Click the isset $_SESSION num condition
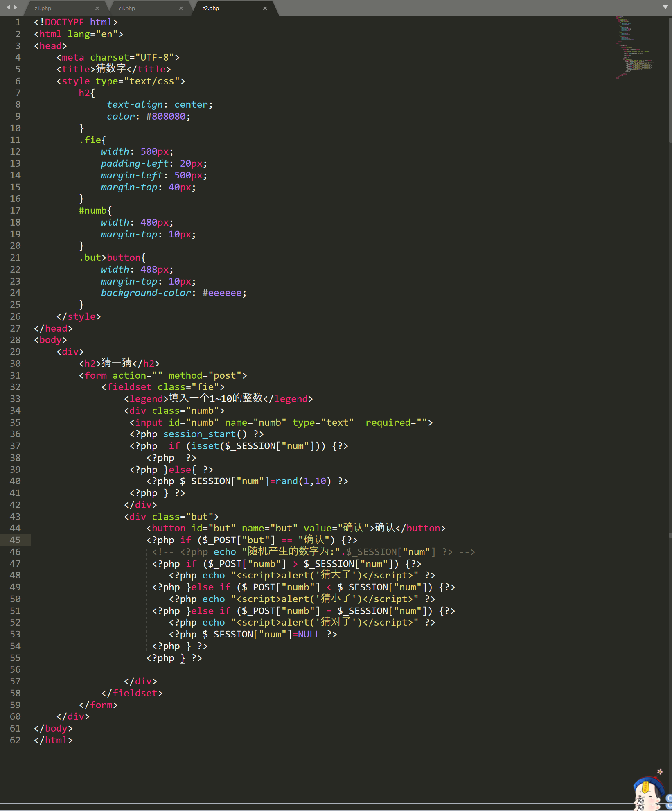This screenshot has height=811, width=672. [x=256, y=446]
